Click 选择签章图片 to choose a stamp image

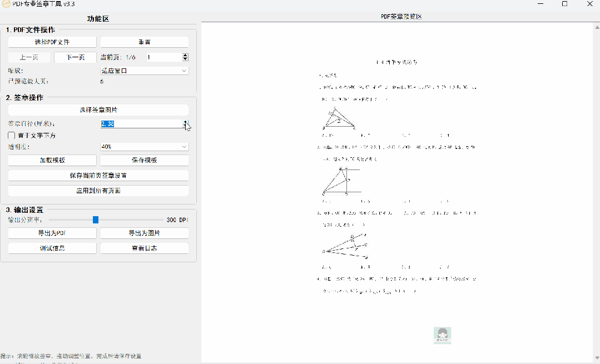98,108
